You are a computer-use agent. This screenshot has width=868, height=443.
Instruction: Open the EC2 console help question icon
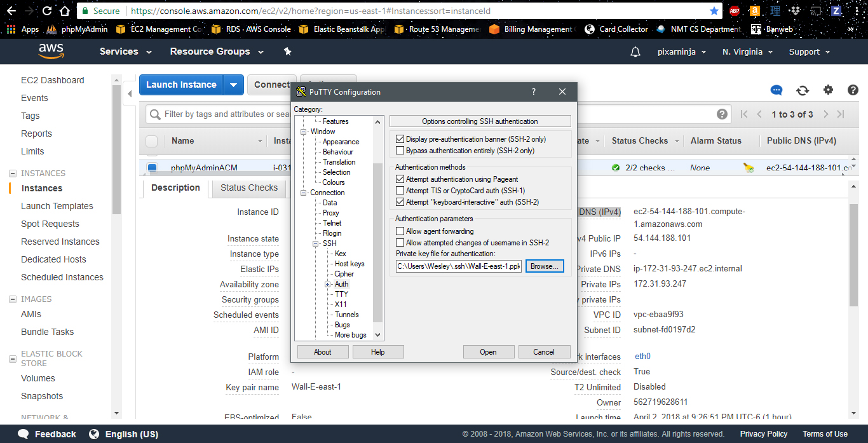(x=853, y=90)
